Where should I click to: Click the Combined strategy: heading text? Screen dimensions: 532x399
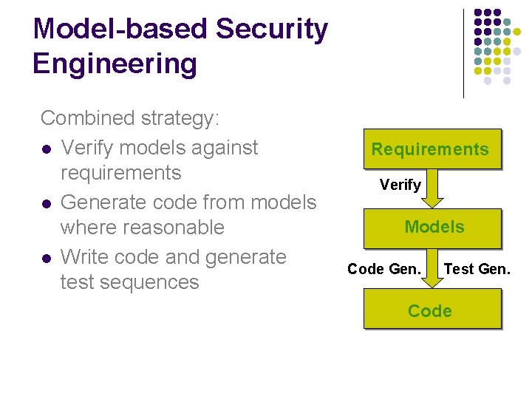click(x=130, y=118)
